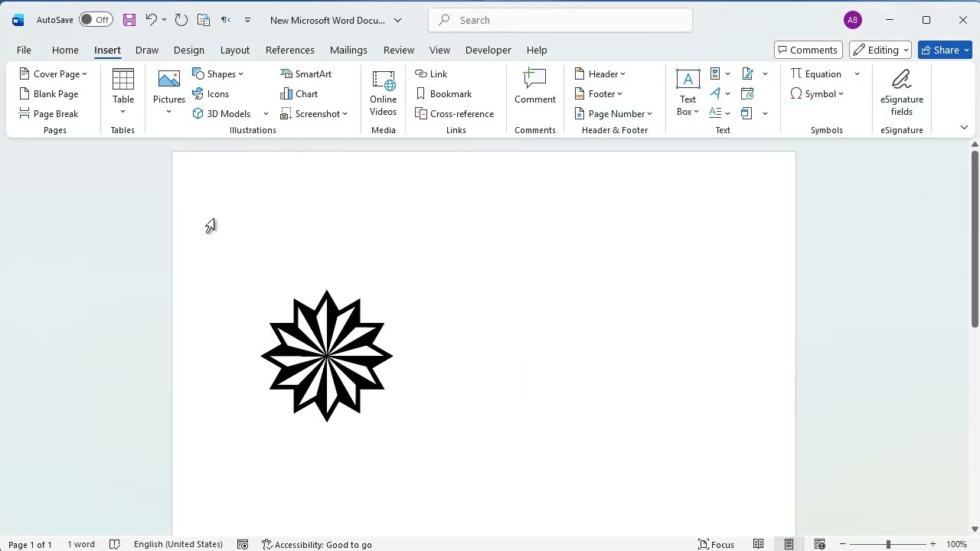Open the Comments pane button
Image resolution: width=980 pixels, height=551 pixels.
[808, 50]
